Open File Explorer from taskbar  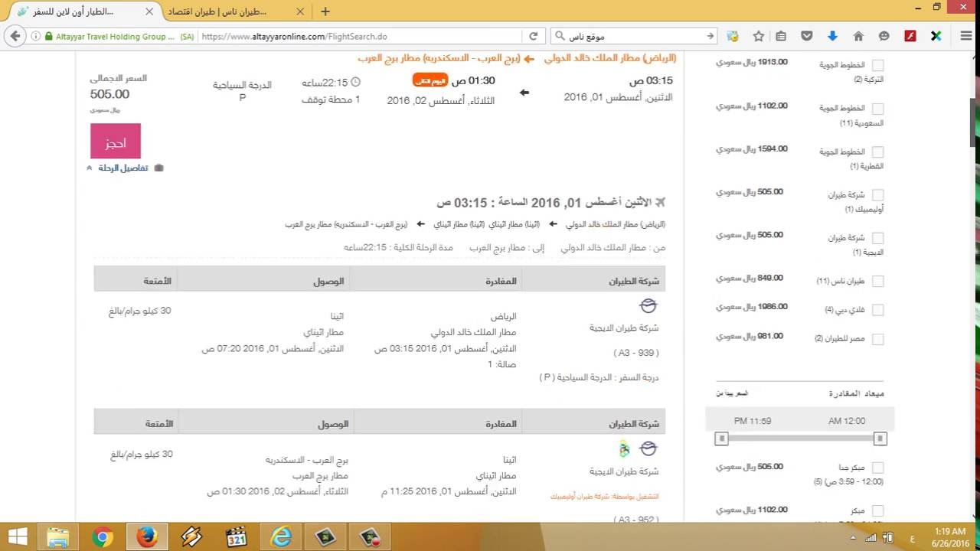[58, 537]
